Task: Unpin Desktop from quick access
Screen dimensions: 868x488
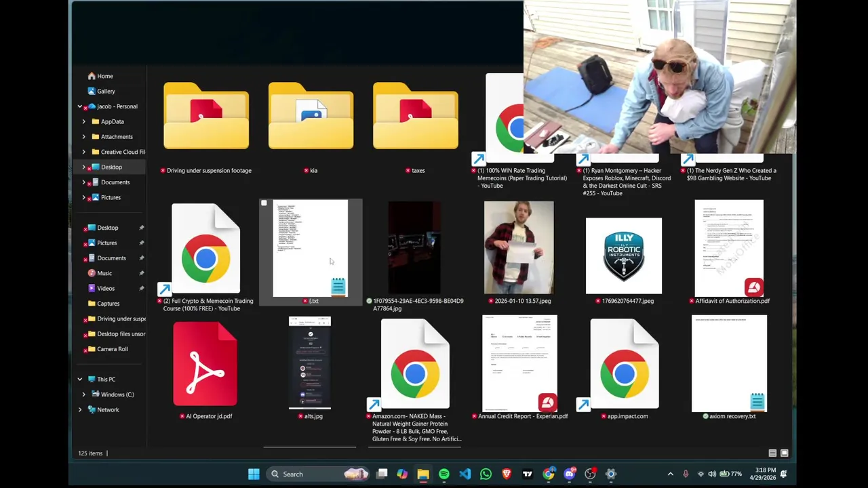Action: click(x=141, y=228)
